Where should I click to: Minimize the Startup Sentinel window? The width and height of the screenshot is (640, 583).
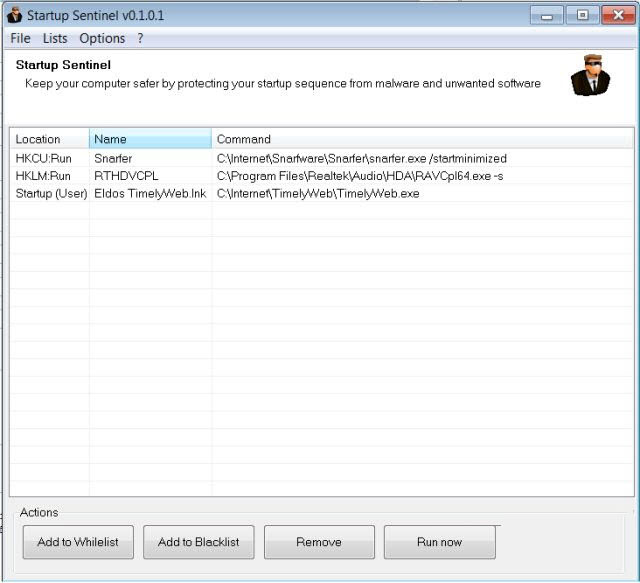coord(547,16)
